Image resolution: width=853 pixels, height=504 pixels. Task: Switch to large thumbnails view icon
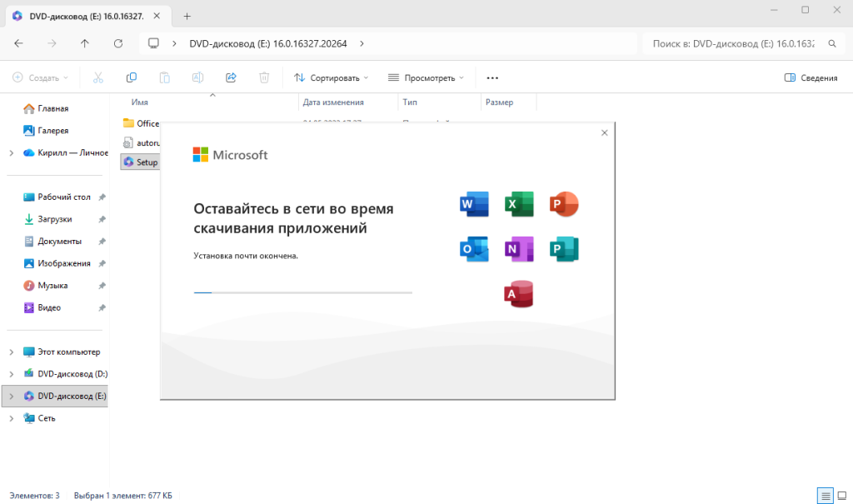click(x=842, y=496)
